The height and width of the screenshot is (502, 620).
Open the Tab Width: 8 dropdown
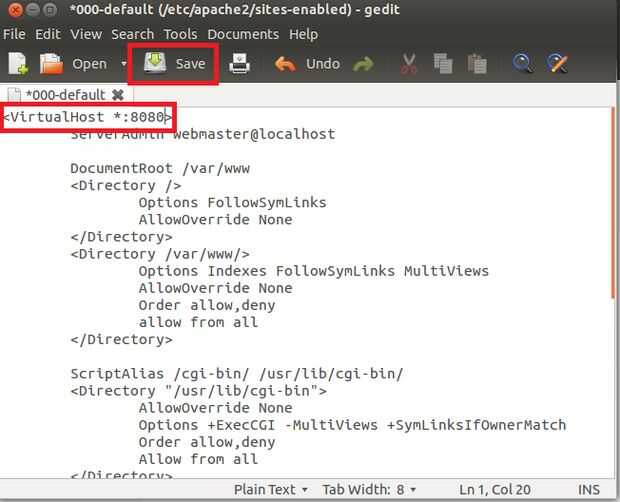(369, 489)
